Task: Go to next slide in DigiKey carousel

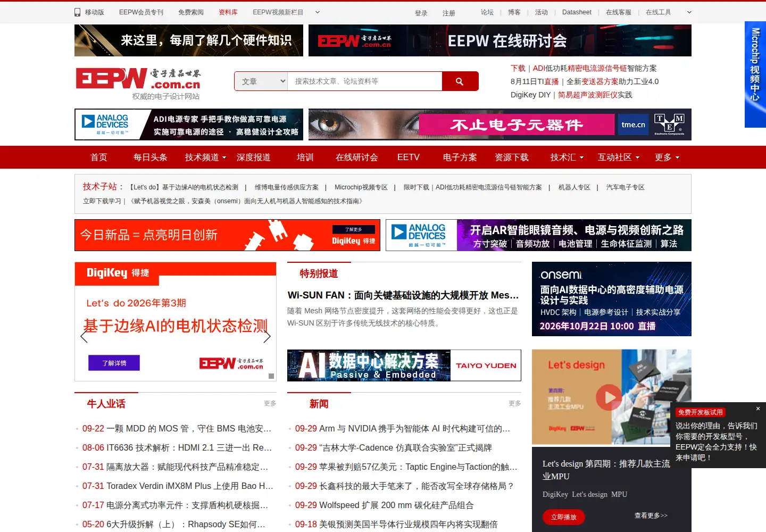Action: [x=267, y=336]
